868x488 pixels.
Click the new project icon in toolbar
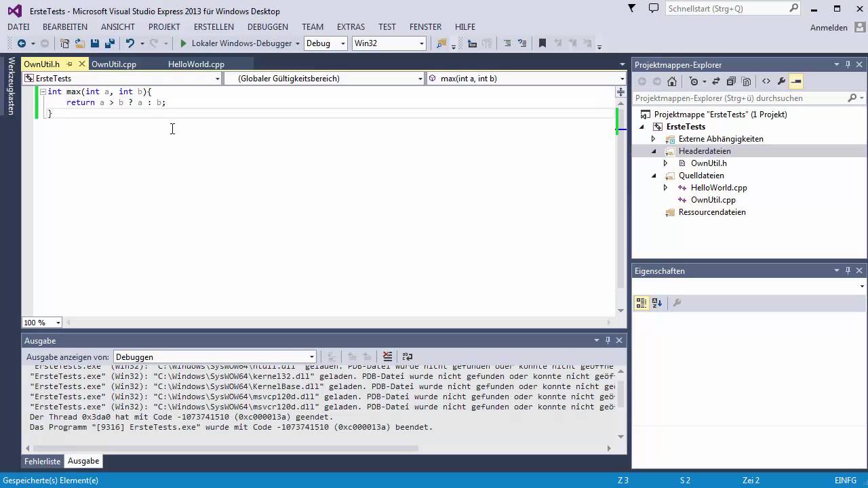coord(65,43)
